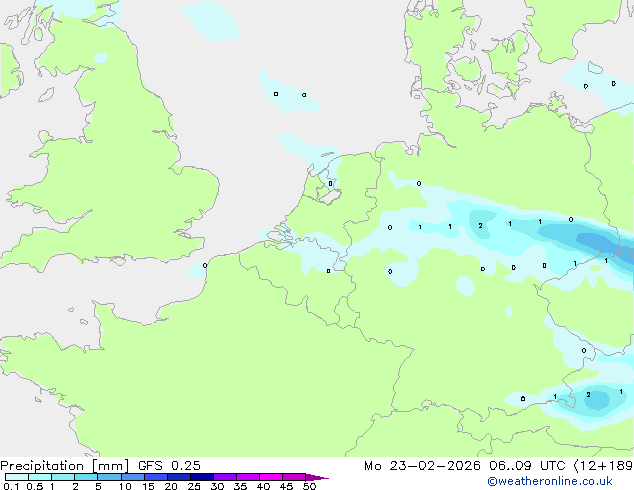
Task: Click the '45' legend scale label
Action: [x=286, y=486]
